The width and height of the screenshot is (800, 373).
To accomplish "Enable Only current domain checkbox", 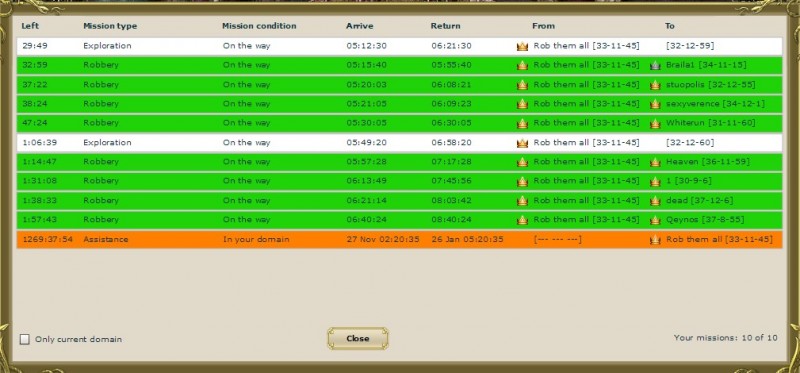I will coord(24,339).
